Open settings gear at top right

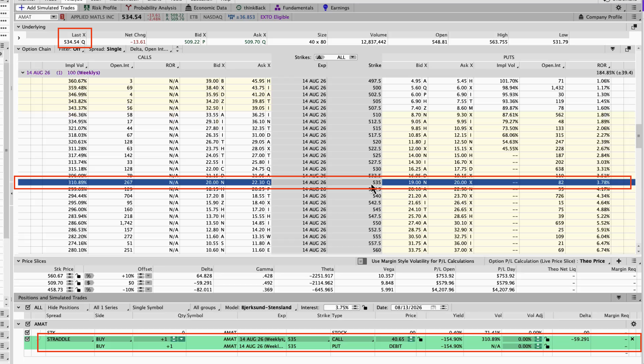pyautogui.click(x=618, y=8)
